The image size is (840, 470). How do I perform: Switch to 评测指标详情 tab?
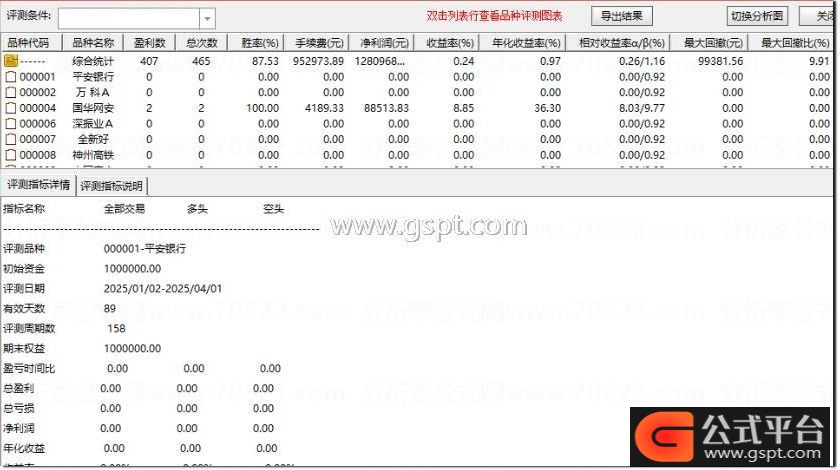tap(39, 185)
